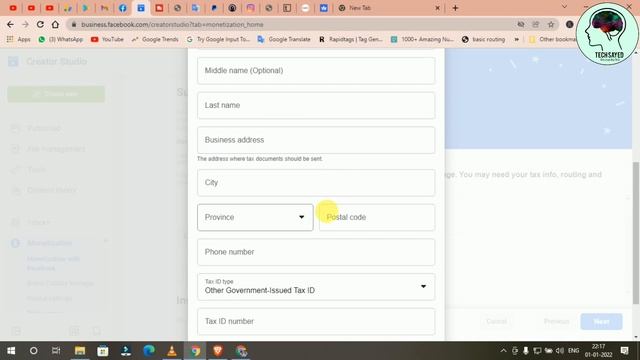Open a new browser tab with plus
640x360 pixels.
pos(455,8)
